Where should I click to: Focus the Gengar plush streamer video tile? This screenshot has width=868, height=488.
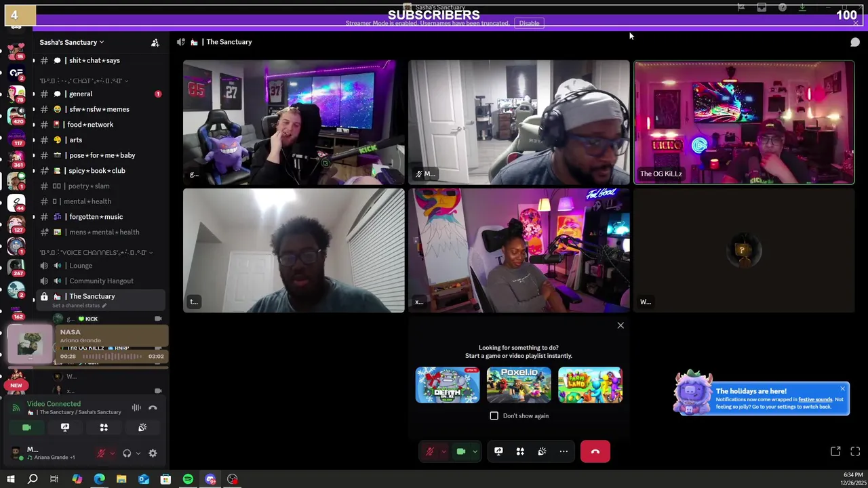point(294,122)
